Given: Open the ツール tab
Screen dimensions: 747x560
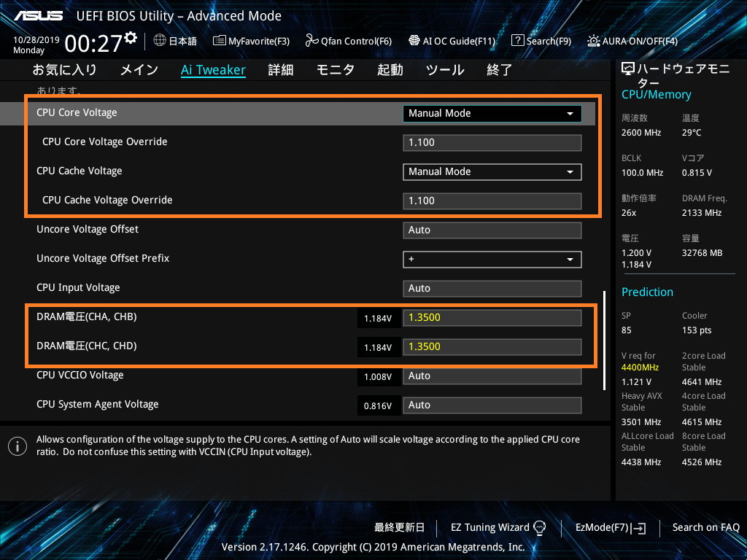Looking at the screenshot, I should (x=445, y=70).
